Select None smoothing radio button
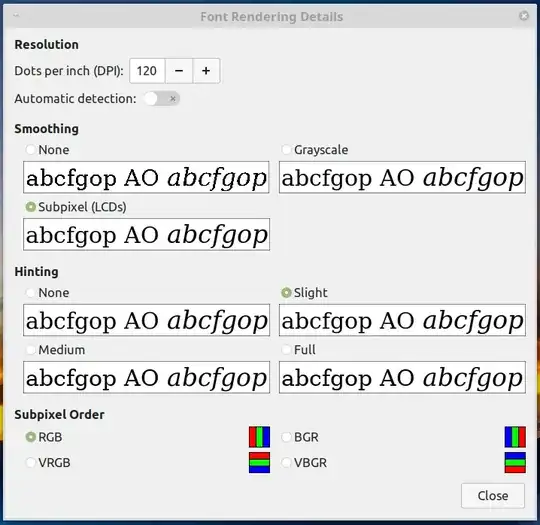The image size is (540, 525). 31,150
